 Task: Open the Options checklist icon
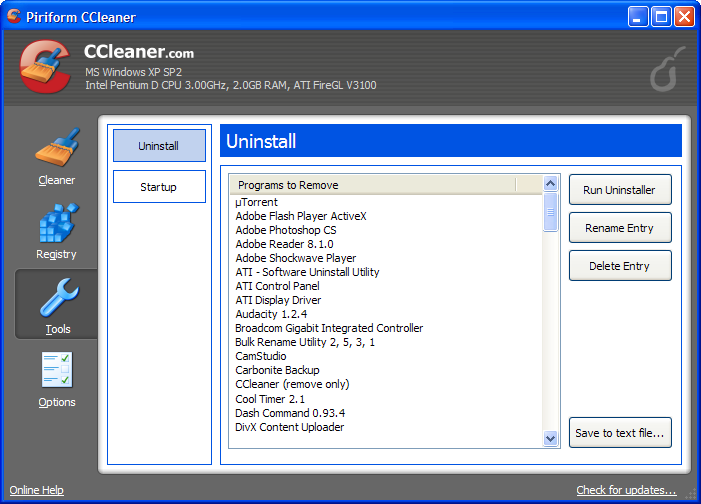point(57,370)
